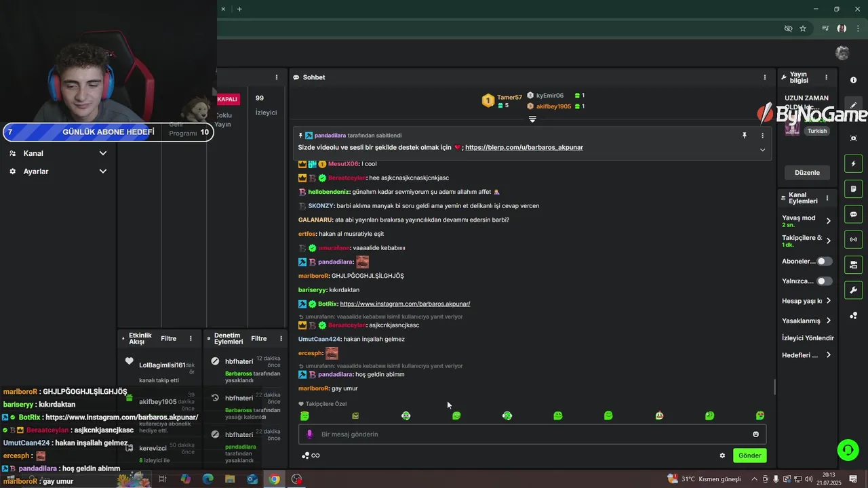868x488 pixels.
Task: Click the Gönder send button
Action: [749, 455]
